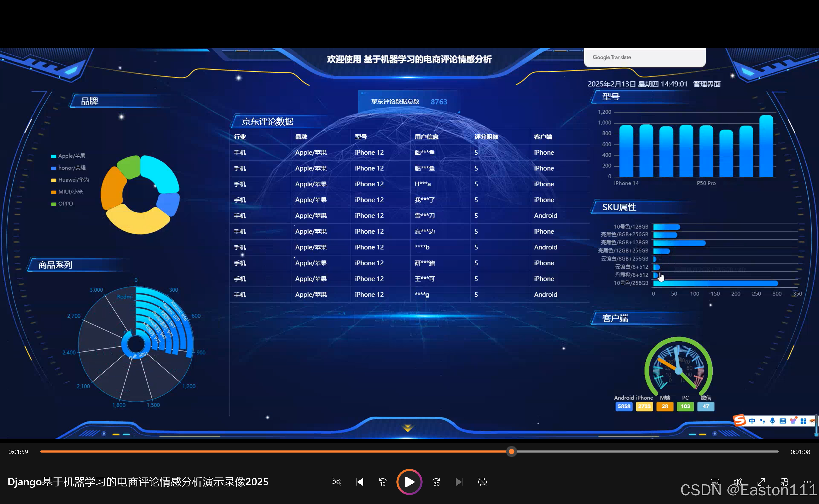This screenshot has width=819, height=504.
Task: Open the Sogou soft keyboard
Action: coord(783,421)
